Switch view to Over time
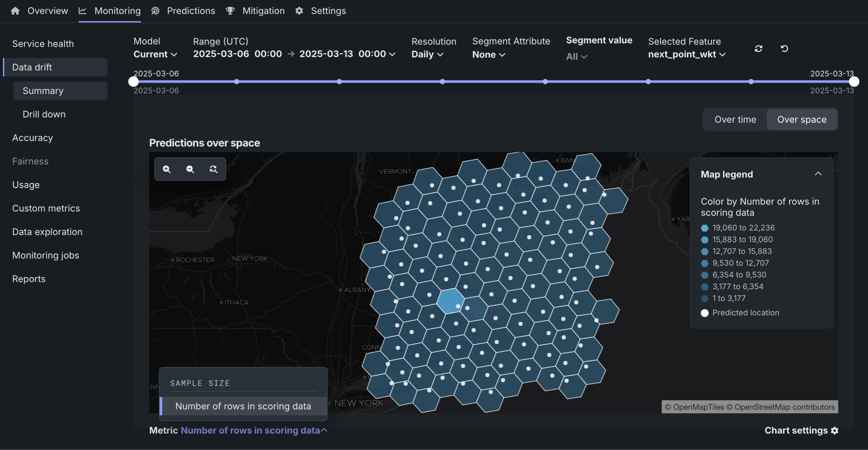This screenshot has height=450, width=868. tap(735, 120)
